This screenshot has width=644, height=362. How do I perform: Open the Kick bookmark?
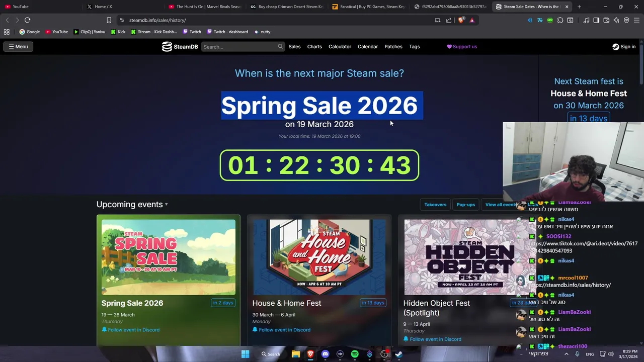(118, 32)
